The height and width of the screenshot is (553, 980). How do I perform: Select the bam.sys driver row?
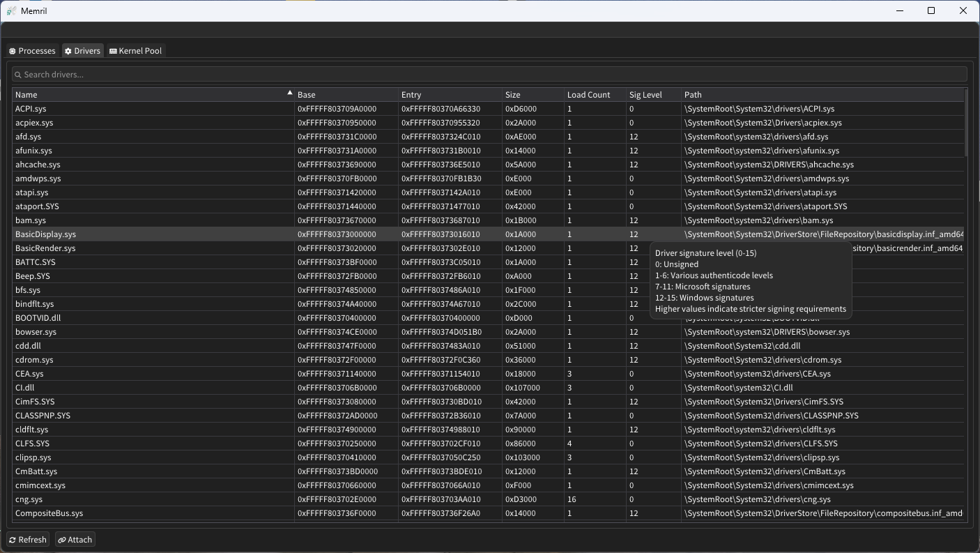488,220
